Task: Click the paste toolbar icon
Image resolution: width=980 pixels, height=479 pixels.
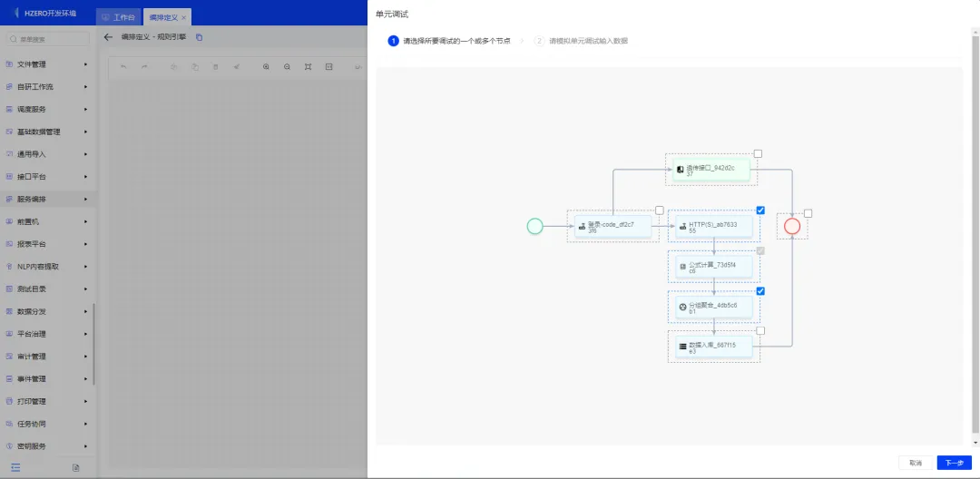Action: coord(194,67)
